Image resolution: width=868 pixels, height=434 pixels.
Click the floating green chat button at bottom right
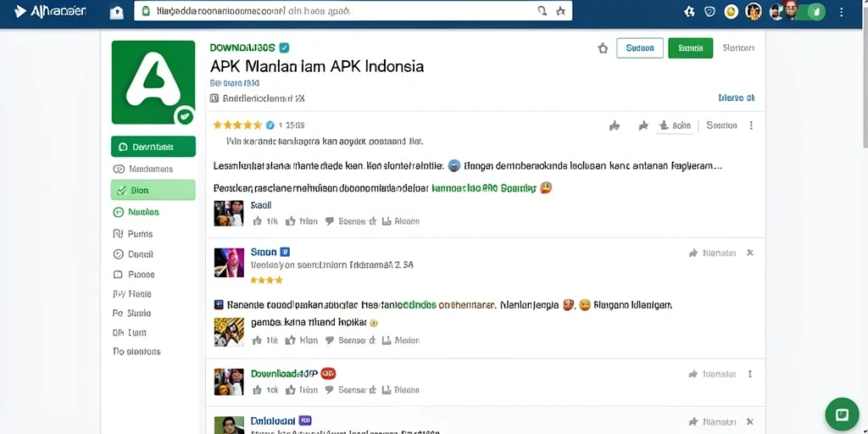pyautogui.click(x=842, y=415)
